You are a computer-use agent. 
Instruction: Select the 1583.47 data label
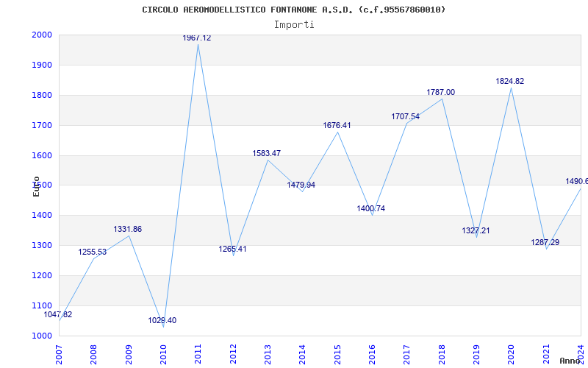coord(266,153)
